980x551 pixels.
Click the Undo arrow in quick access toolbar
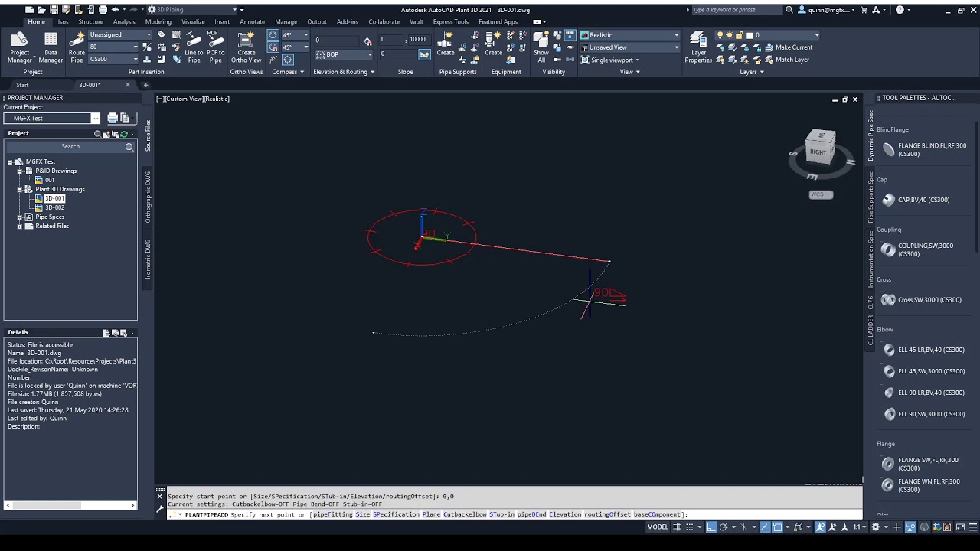tap(115, 10)
